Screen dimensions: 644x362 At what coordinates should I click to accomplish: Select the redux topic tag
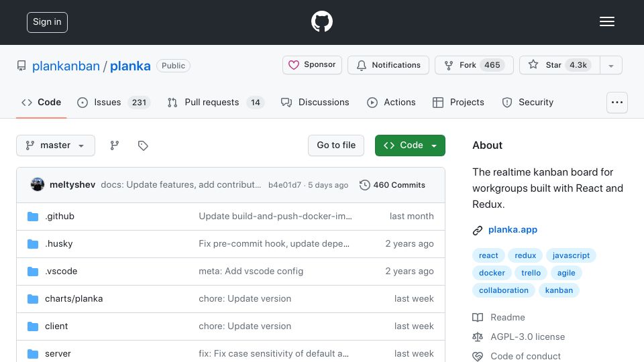525,255
